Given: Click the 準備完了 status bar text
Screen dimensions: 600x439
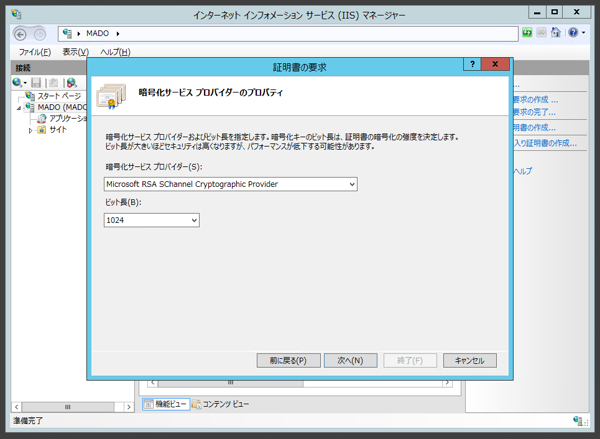Looking at the screenshot, I should [28, 421].
